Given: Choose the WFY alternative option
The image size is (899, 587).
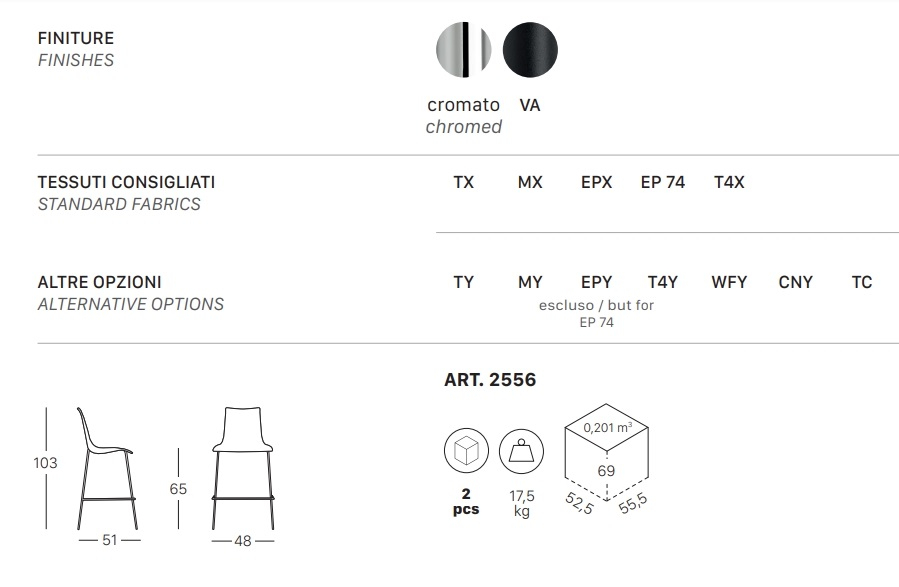Looking at the screenshot, I should click(729, 282).
